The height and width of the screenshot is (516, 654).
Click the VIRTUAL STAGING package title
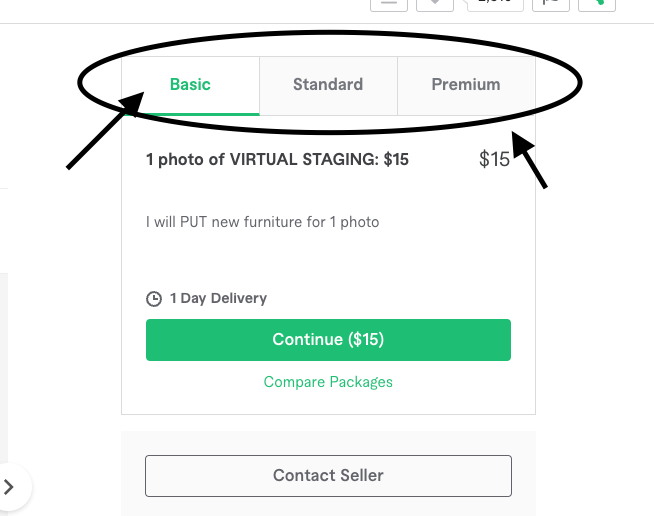tap(277, 159)
